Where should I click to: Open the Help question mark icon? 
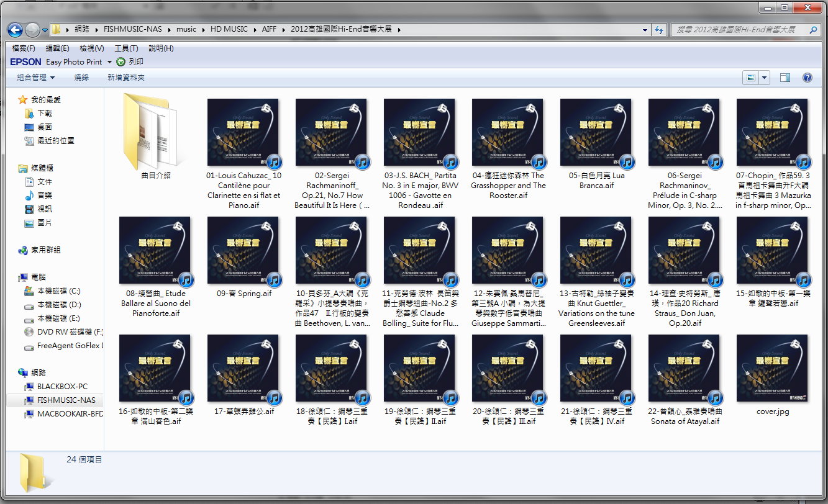(x=807, y=78)
